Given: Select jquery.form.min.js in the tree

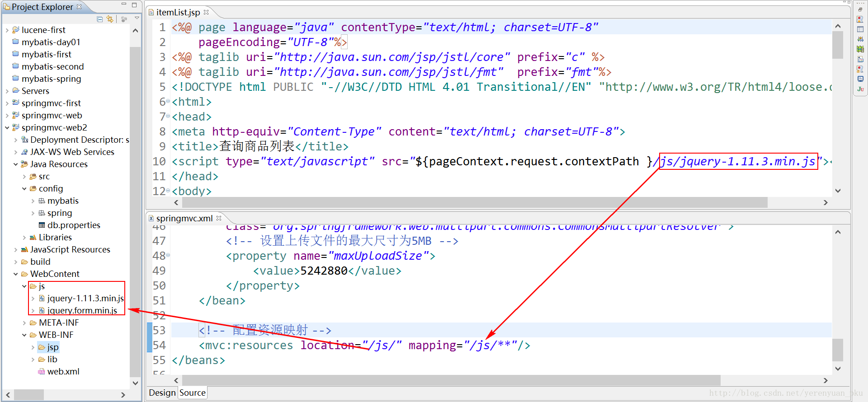Looking at the screenshot, I should tap(82, 310).
